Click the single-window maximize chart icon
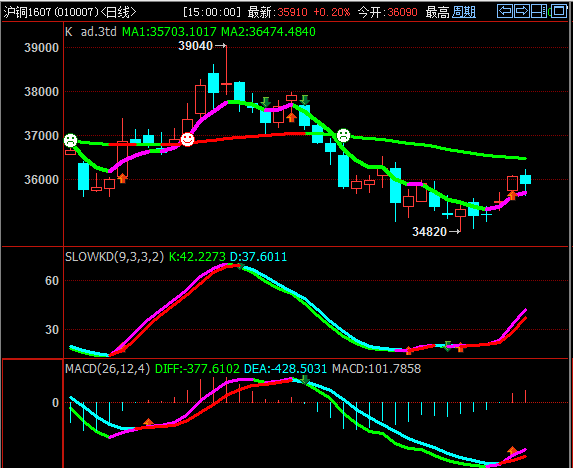The height and width of the screenshot is (468, 573). coord(559,11)
